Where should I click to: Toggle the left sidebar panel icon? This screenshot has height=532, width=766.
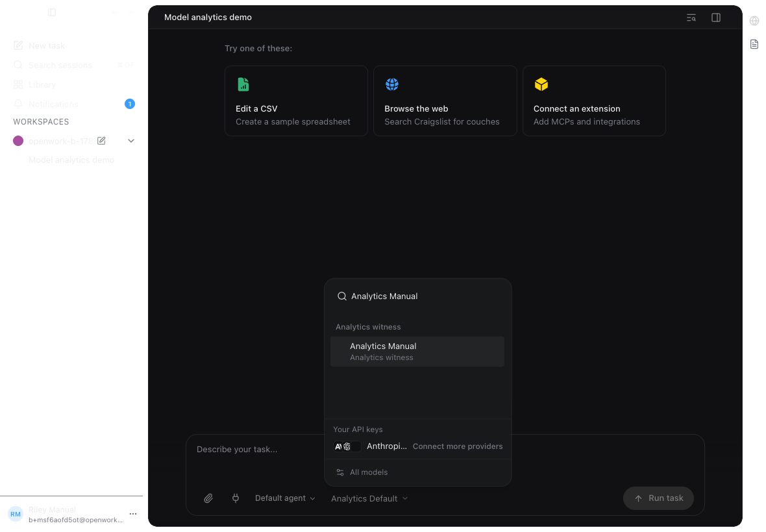pyautogui.click(x=52, y=12)
